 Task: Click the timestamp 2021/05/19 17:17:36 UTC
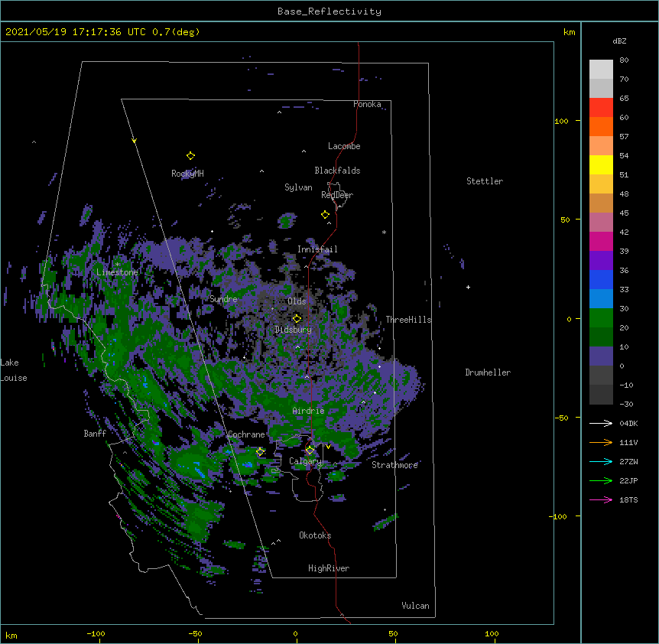[x=76, y=32]
